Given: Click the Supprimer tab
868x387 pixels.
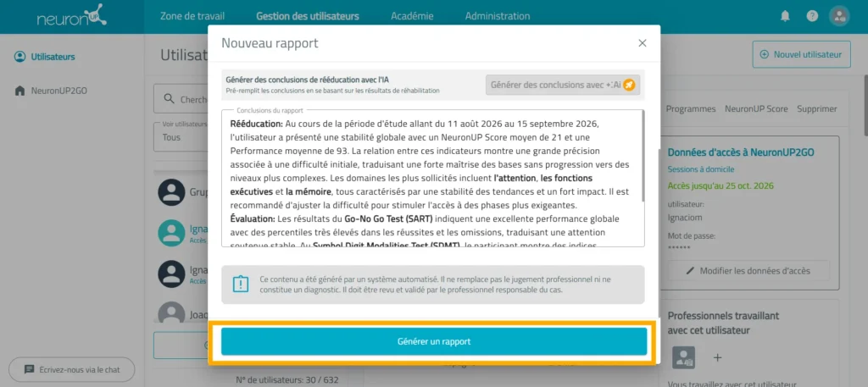Looking at the screenshot, I should [x=817, y=109].
